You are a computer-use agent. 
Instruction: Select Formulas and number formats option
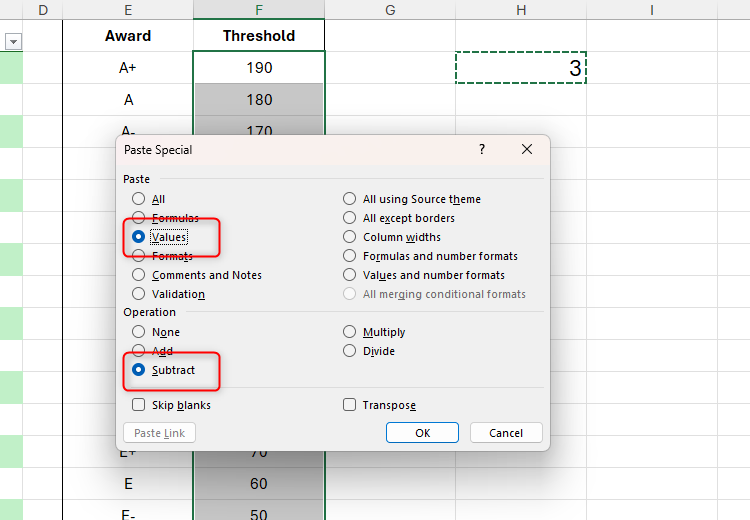350,256
